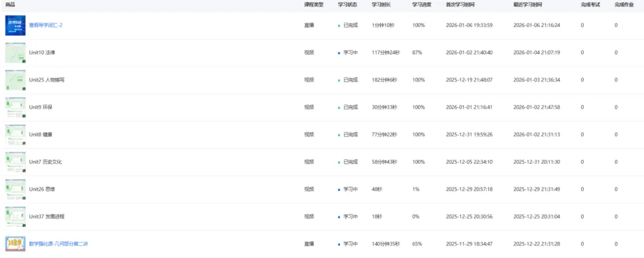The width and height of the screenshot is (644, 258).
Task: Select the Unit8 健康 title
Action: tap(41, 135)
